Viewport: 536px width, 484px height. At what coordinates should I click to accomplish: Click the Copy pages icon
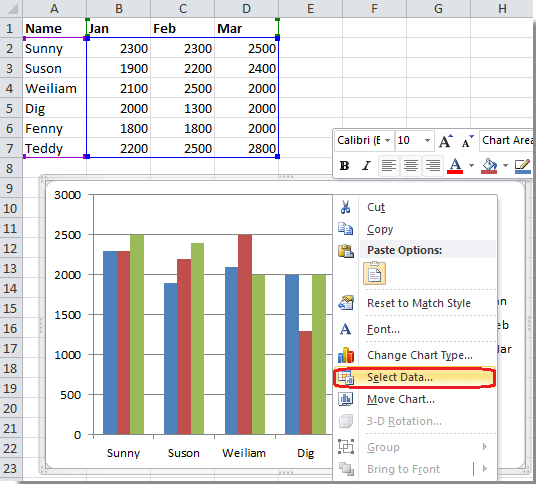[x=345, y=229]
